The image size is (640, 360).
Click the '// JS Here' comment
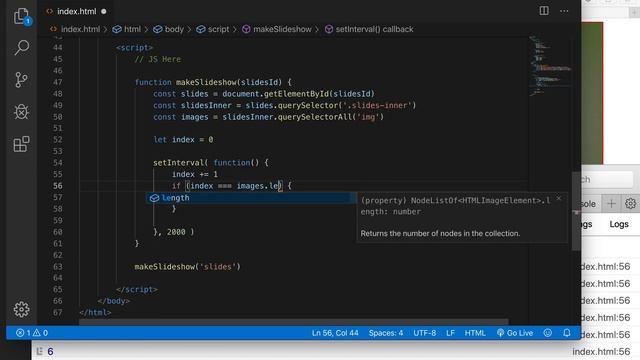click(x=158, y=59)
